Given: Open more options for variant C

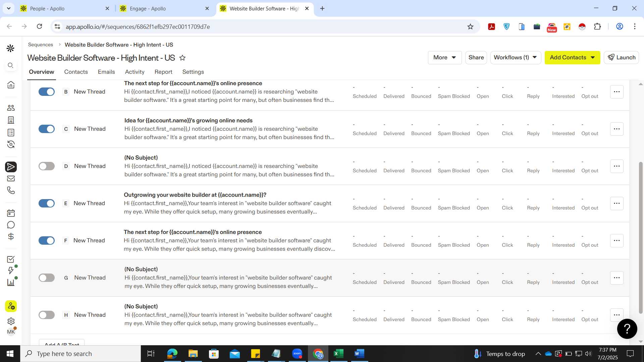Looking at the screenshot, I should (x=616, y=129).
